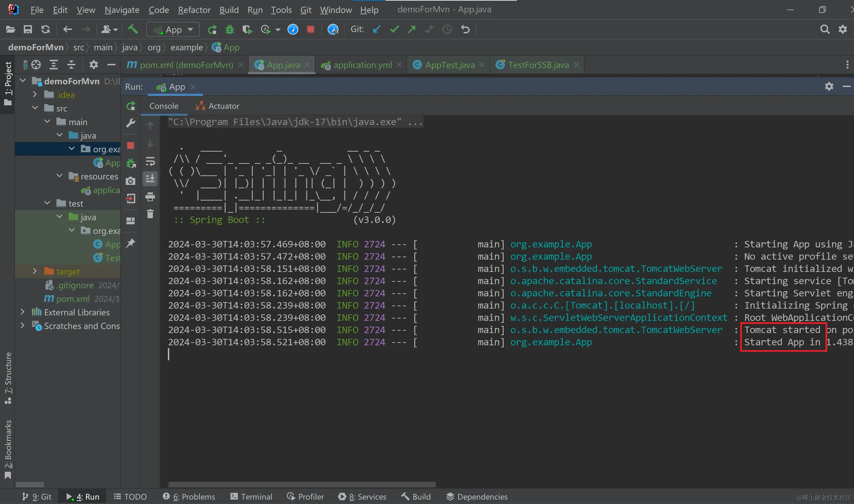This screenshot has height=504, width=854.
Task: Stop the running App with red square
Action: (x=310, y=30)
